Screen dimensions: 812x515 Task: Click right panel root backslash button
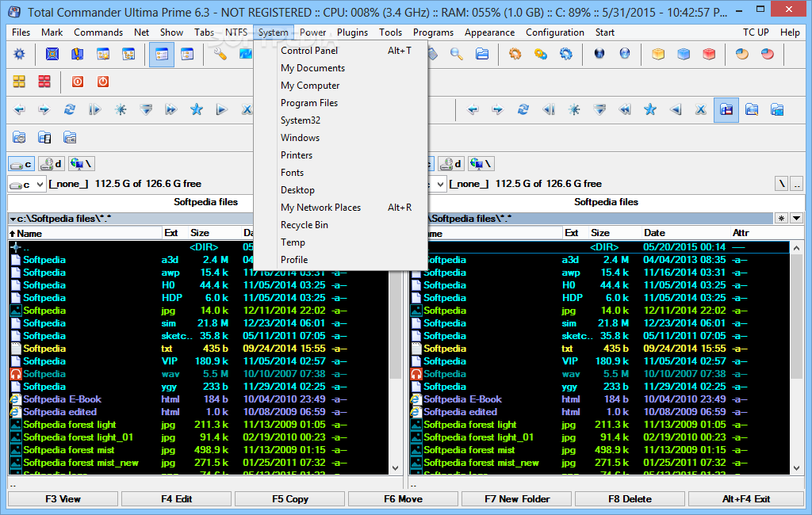(x=782, y=184)
